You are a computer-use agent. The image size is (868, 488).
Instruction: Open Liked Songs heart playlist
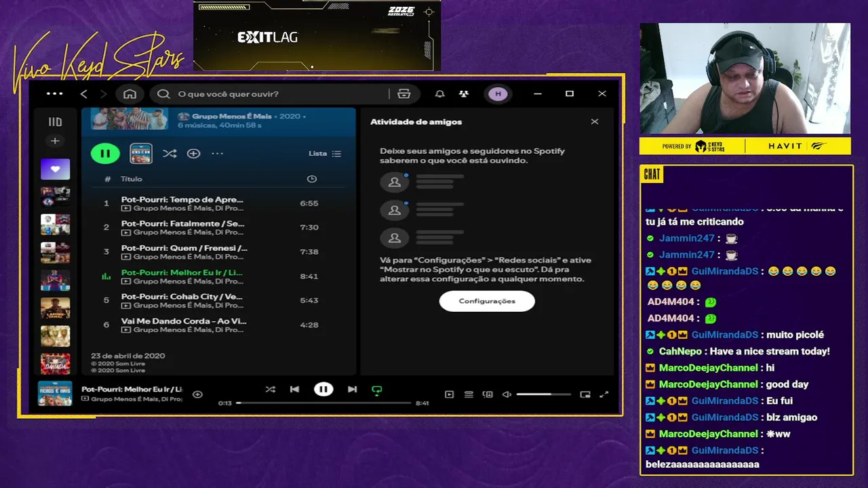click(55, 169)
